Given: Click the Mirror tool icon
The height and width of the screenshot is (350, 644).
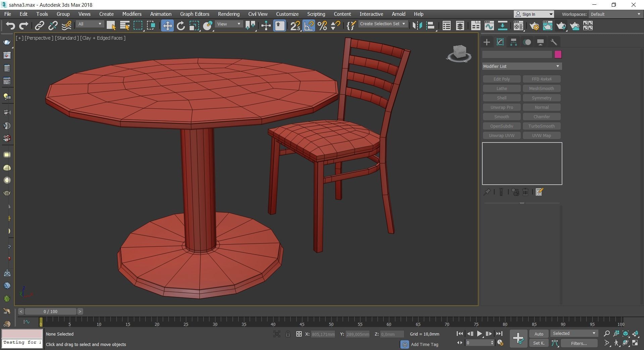Looking at the screenshot, I should [417, 26].
